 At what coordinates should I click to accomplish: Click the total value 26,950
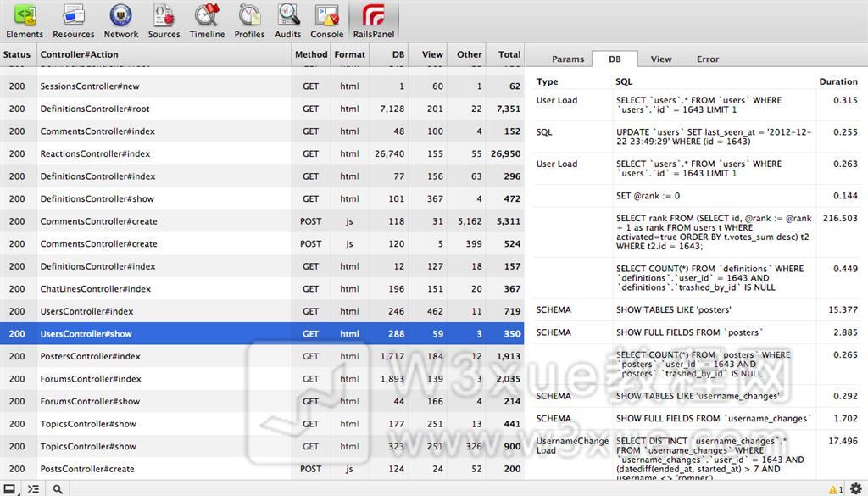(505, 154)
